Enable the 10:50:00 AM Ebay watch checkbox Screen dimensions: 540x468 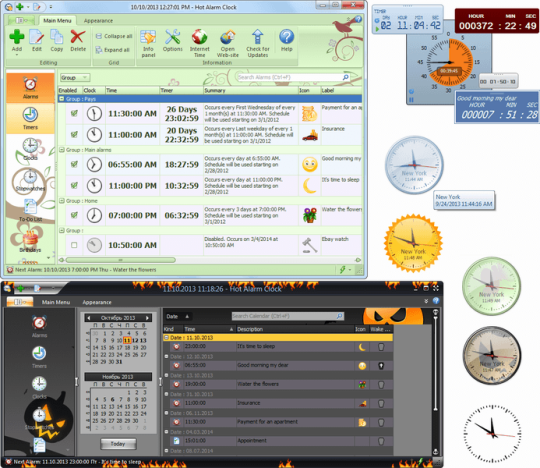click(x=74, y=245)
